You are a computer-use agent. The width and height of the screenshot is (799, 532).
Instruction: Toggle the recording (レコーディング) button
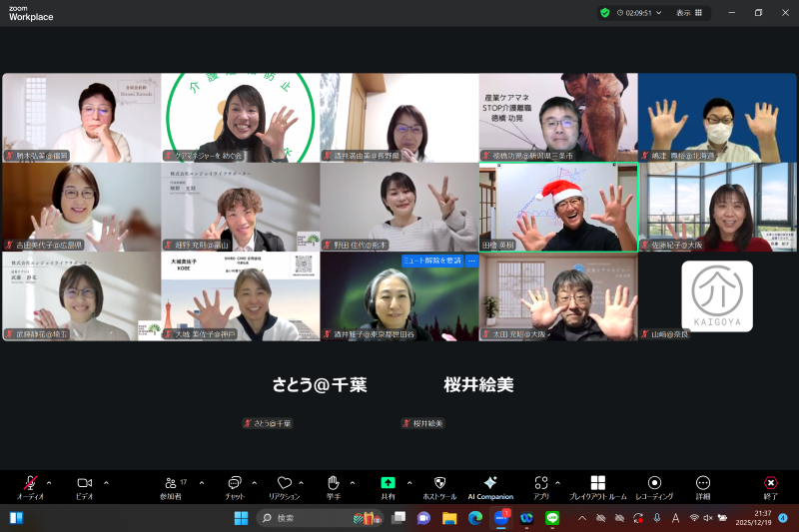point(654,485)
